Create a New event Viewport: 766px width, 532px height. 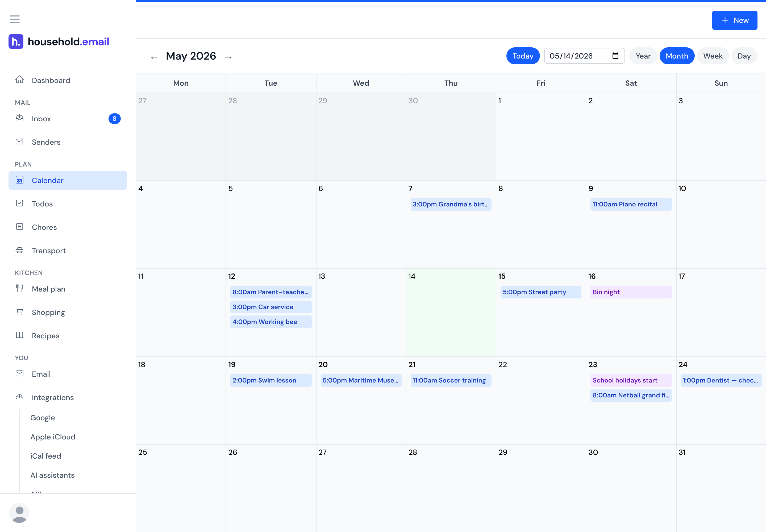[734, 20]
